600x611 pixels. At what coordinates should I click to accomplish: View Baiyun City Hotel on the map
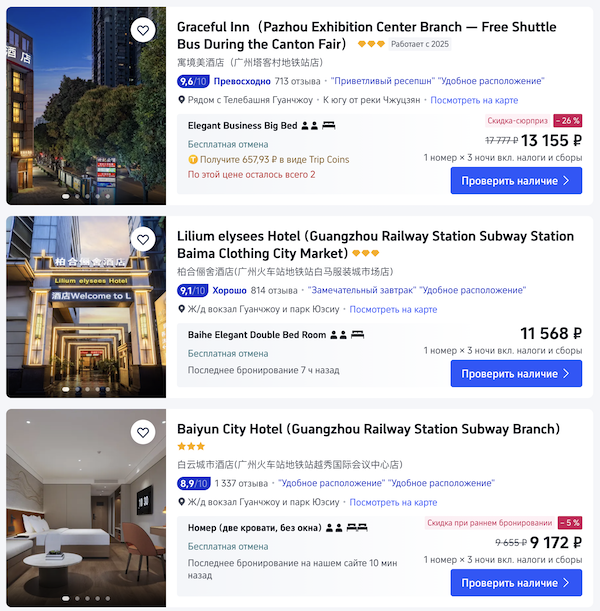tap(393, 502)
